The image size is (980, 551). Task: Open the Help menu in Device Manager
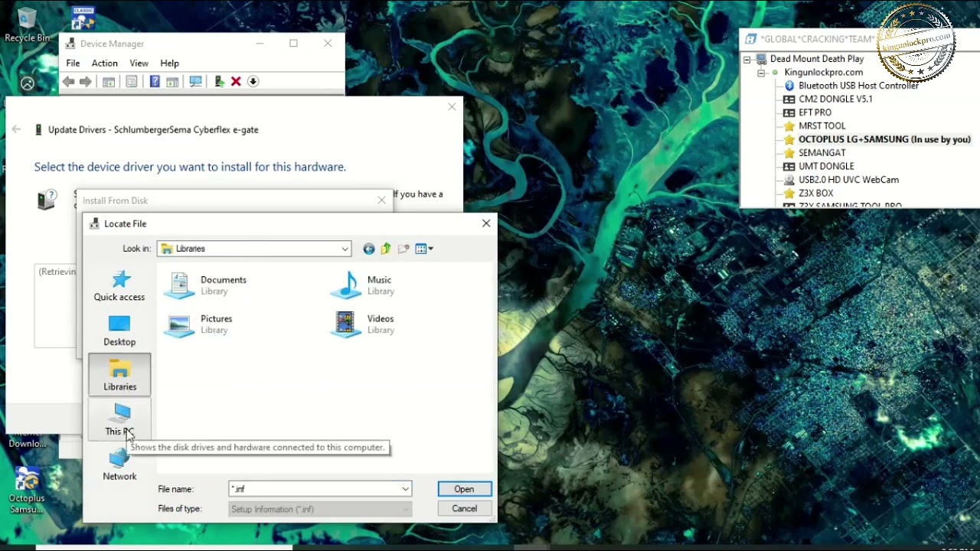(x=170, y=64)
